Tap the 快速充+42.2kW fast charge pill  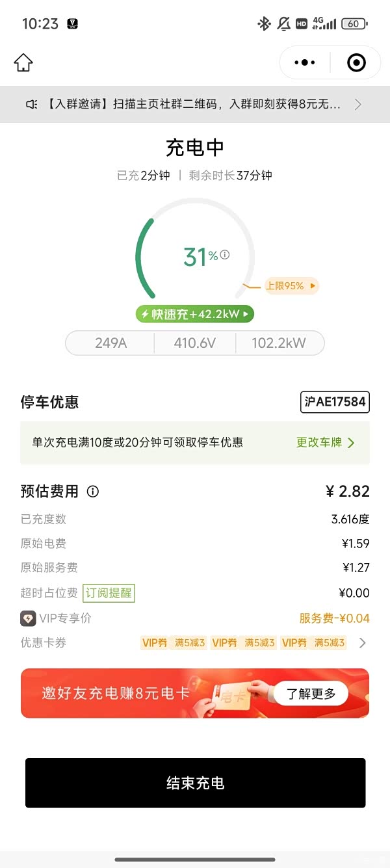(195, 315)
